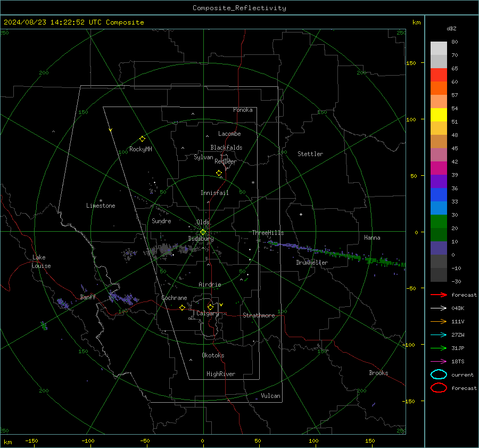The image size is (479, 448).
Task: Click the Innisfail label
Action: [x=215, y=193]
